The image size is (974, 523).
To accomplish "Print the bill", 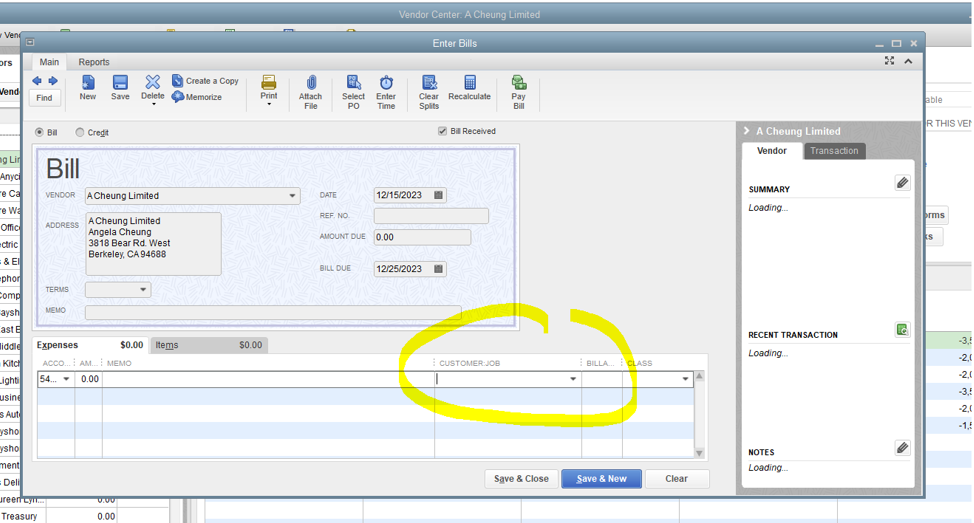I will 269,88.
